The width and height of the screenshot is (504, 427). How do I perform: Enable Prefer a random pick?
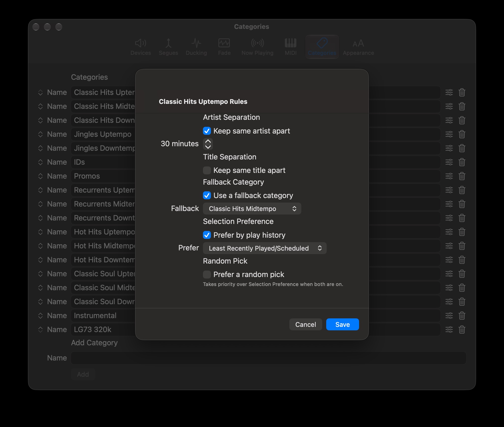click(207, 275)
